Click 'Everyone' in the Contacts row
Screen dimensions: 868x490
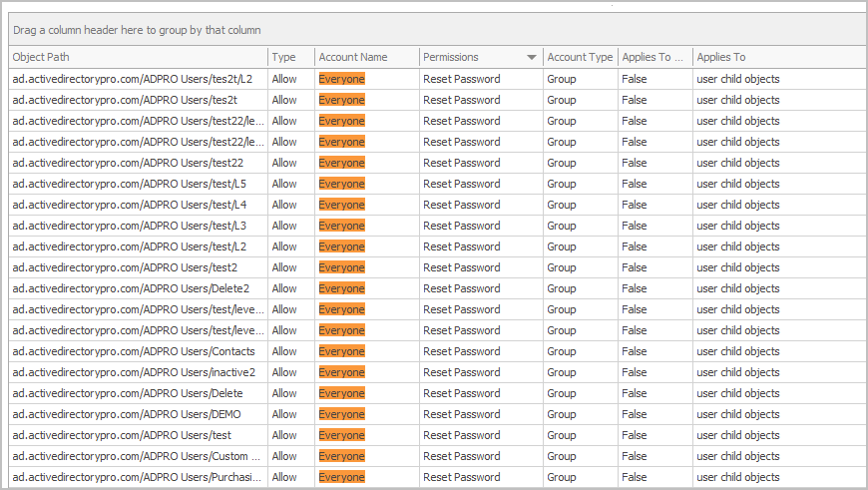341,351
